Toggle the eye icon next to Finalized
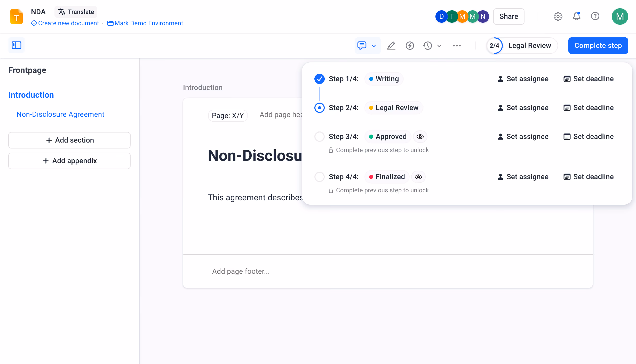 tap(418, 177)
